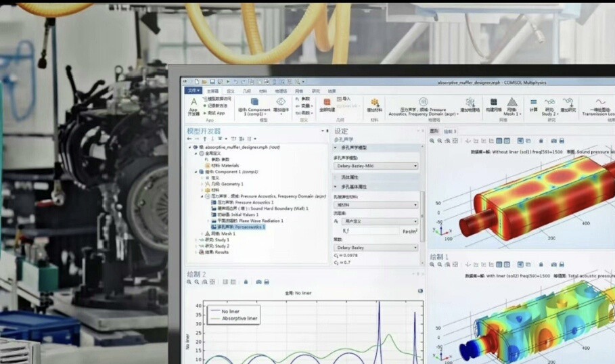Click the R_f flow resistivity input field
The image size is (615, 364).
[370, 231]
